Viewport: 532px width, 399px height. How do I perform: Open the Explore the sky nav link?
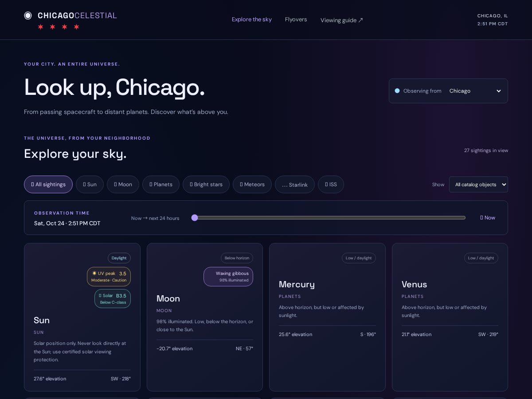point(252,20)
